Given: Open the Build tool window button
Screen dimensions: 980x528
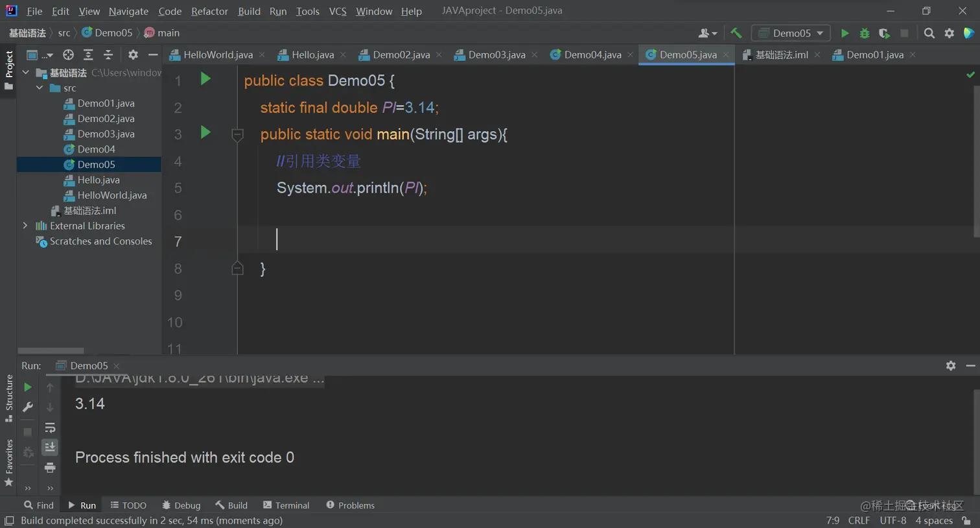Looking at the screenshot, I should point(231,505).
